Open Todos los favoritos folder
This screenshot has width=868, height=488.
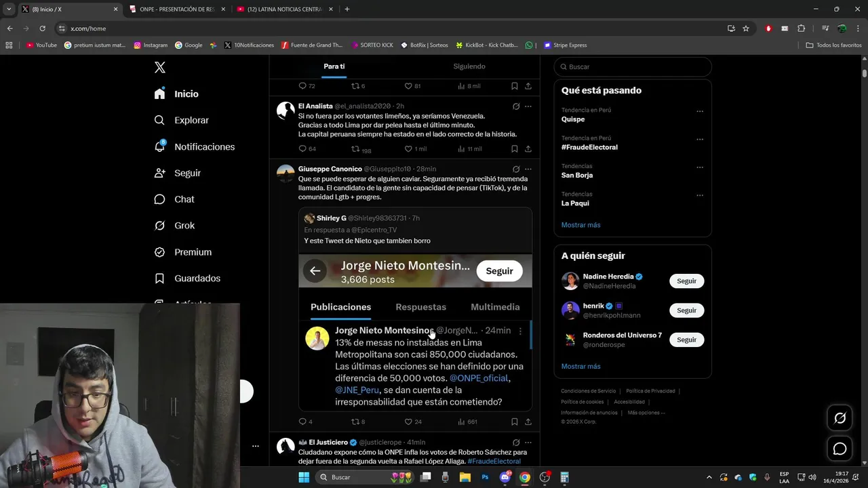tap(834, 45)
